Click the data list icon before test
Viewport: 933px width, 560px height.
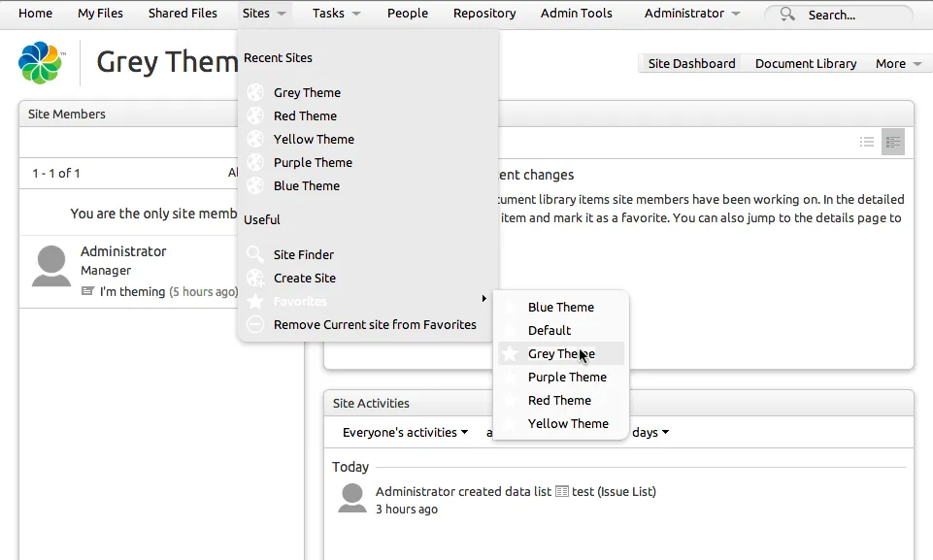click(561, 492)
